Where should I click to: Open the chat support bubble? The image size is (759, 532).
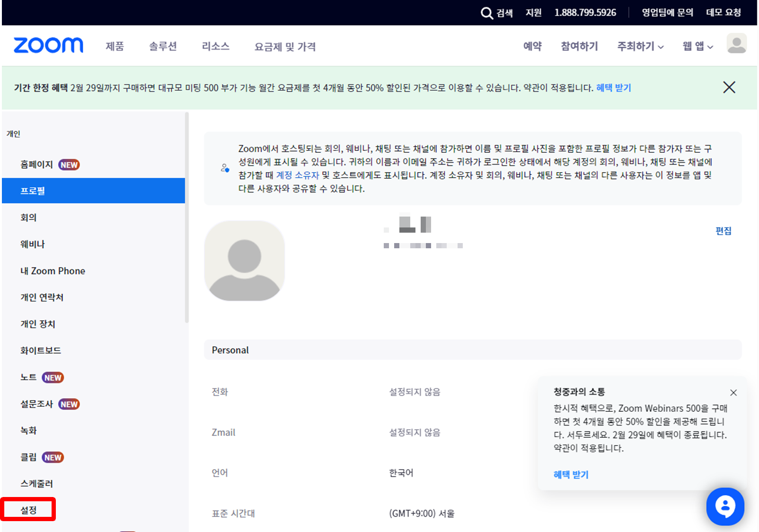[x=725, y=506]
